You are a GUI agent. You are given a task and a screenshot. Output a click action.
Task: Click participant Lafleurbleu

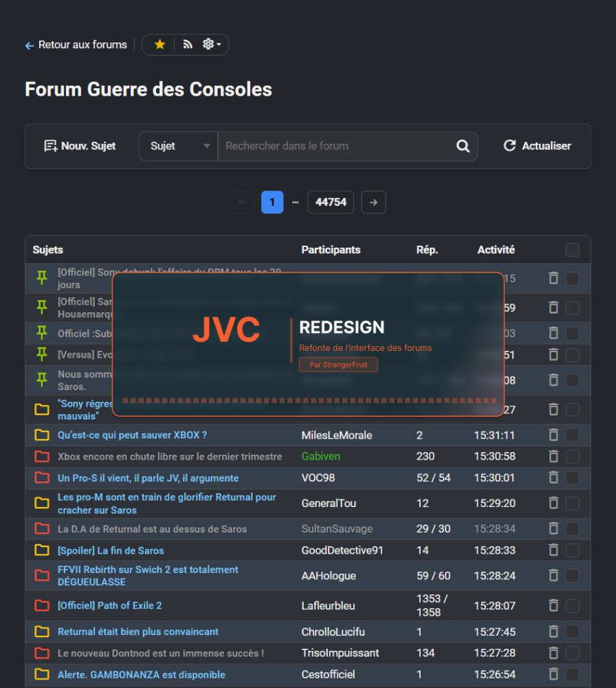[328, 606]
